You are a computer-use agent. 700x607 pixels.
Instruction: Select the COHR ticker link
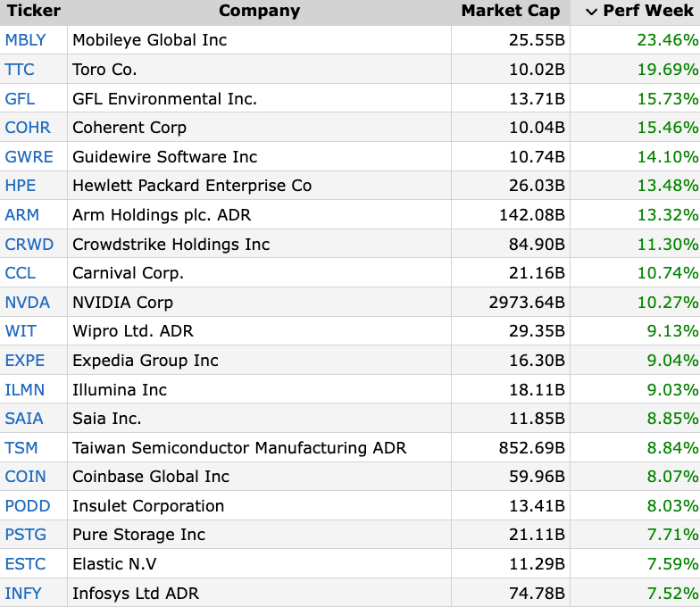pyautogui.click(x=28, y=128)
